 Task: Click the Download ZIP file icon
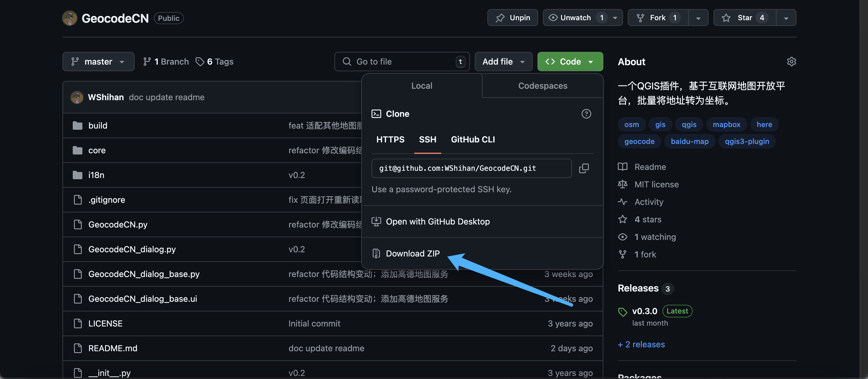point(376,253)
